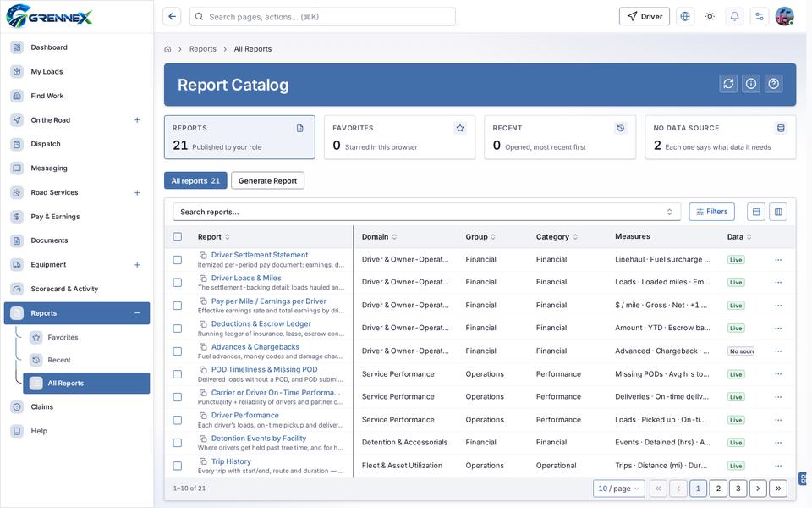The width and height of the screenshot is (812, 508).
Task: Open the Filters button
Action: coord(711,212)
